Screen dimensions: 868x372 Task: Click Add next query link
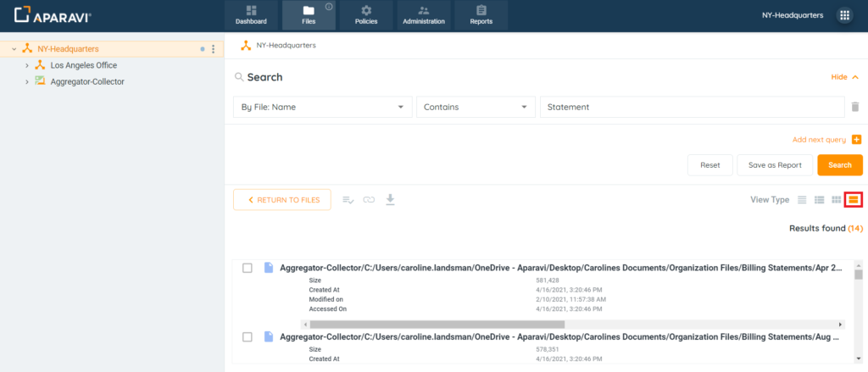point(819,140)
